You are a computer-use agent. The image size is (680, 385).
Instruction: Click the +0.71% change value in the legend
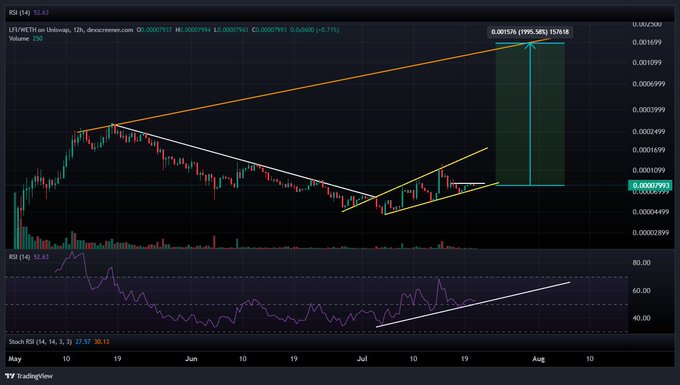click(327, 30)
